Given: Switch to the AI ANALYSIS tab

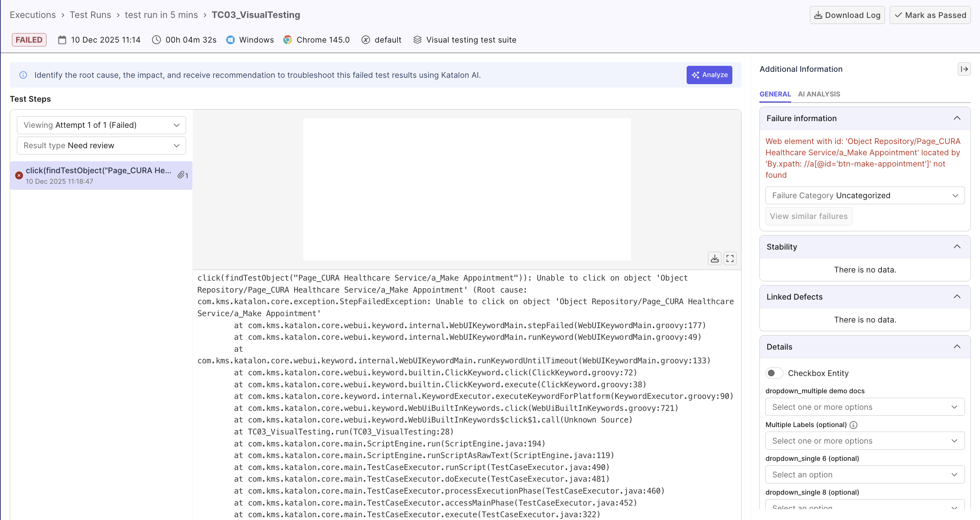Looking at the screenshot, I should [819, 94].
